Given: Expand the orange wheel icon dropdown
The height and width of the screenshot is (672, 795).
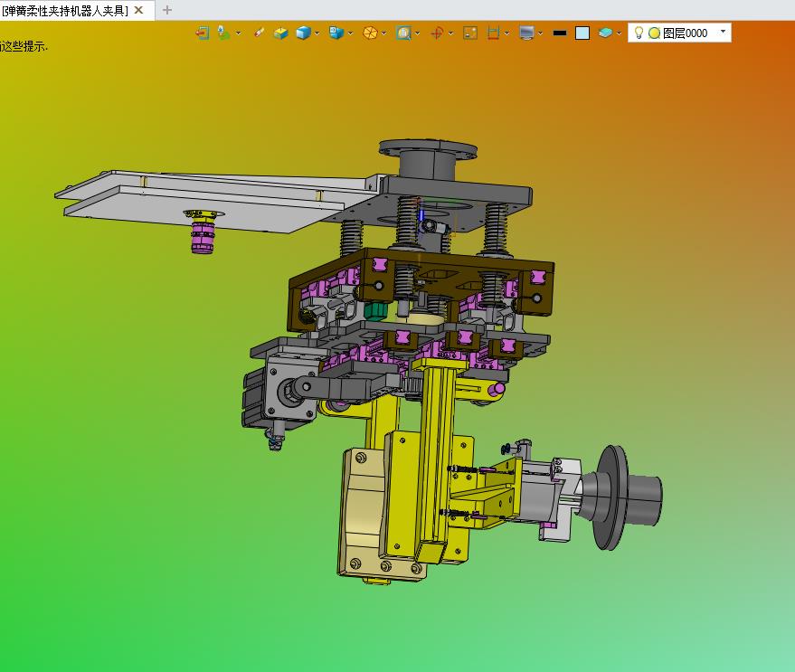Looking at the screenshot, I should [383, 33].
